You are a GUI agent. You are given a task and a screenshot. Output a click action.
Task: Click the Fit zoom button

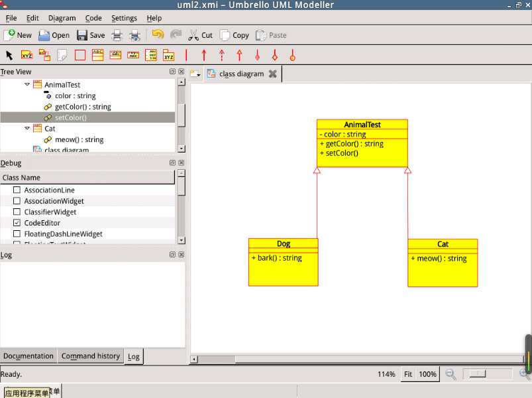(x=408, y=374)
